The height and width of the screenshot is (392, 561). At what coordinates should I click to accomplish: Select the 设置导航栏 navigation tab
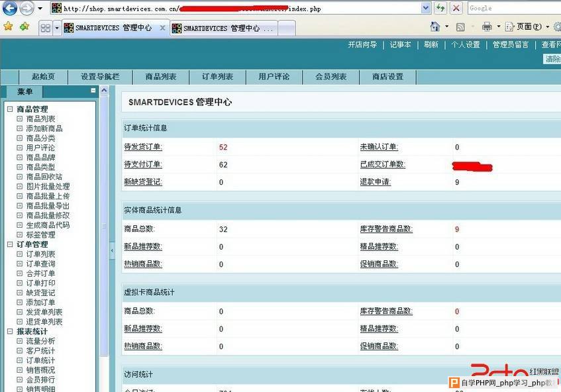tap(100, 77)
